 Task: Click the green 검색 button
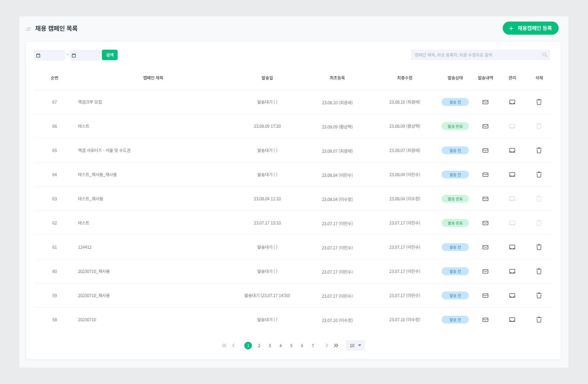(110, 55)
